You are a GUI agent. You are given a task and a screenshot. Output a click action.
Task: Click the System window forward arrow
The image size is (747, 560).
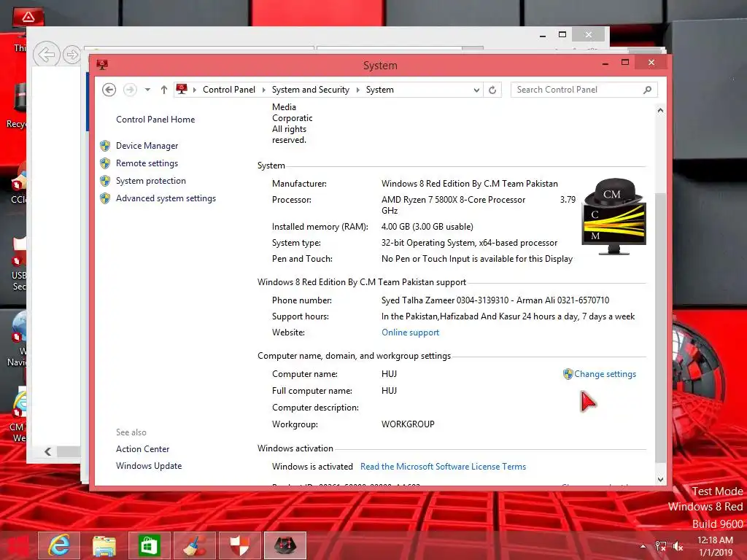click(x=130, y=90)
